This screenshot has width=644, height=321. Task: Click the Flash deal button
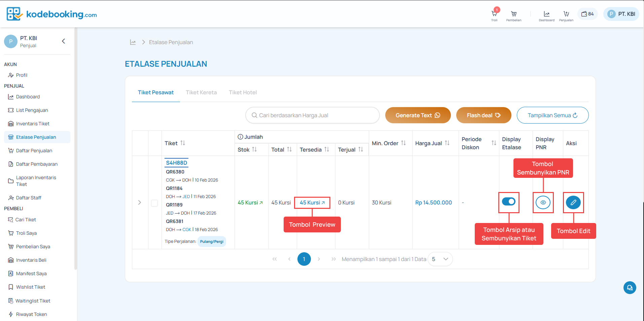pos(484,115)
